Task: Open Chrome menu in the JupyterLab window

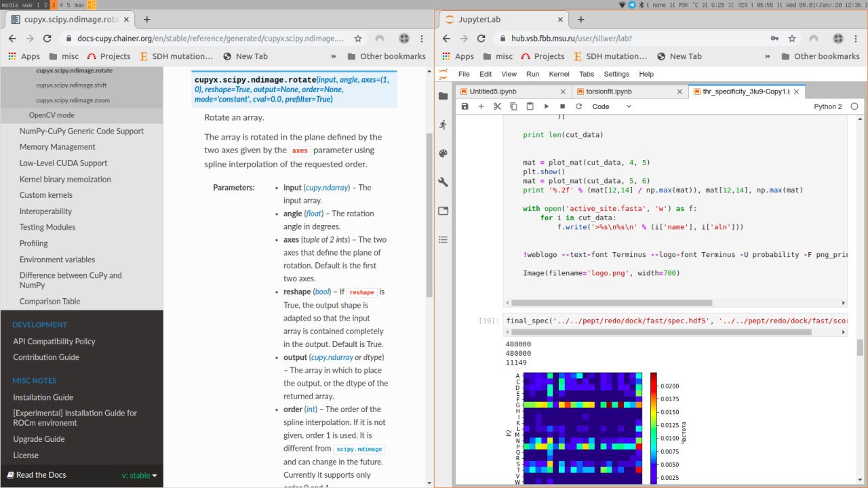Action: (x=856, y=39)
